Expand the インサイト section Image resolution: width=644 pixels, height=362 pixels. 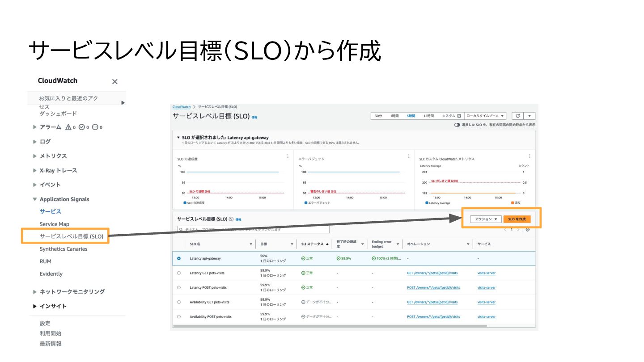click(x=35, y=306)
